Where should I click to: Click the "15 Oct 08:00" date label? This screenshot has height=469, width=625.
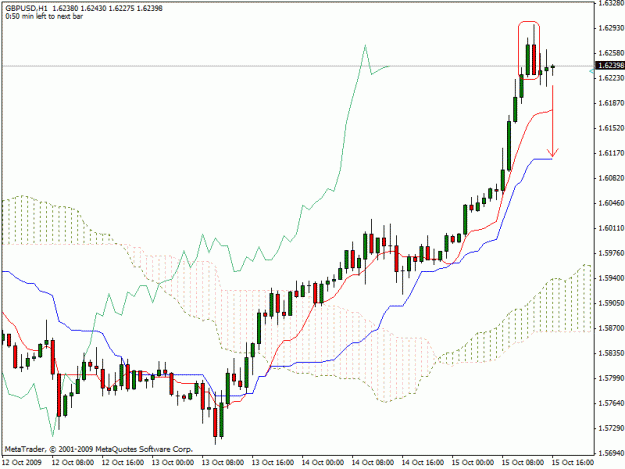point(523,463)
